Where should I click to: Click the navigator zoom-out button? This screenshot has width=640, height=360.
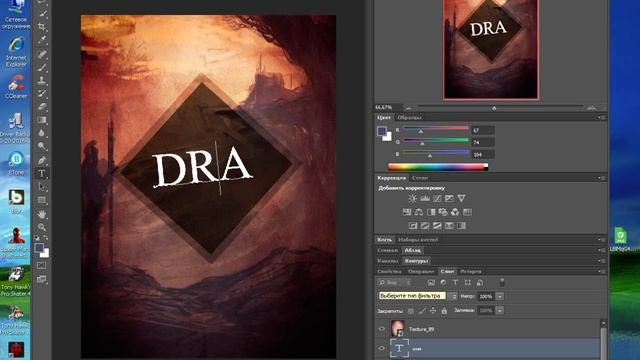click(x=409, y=108)
